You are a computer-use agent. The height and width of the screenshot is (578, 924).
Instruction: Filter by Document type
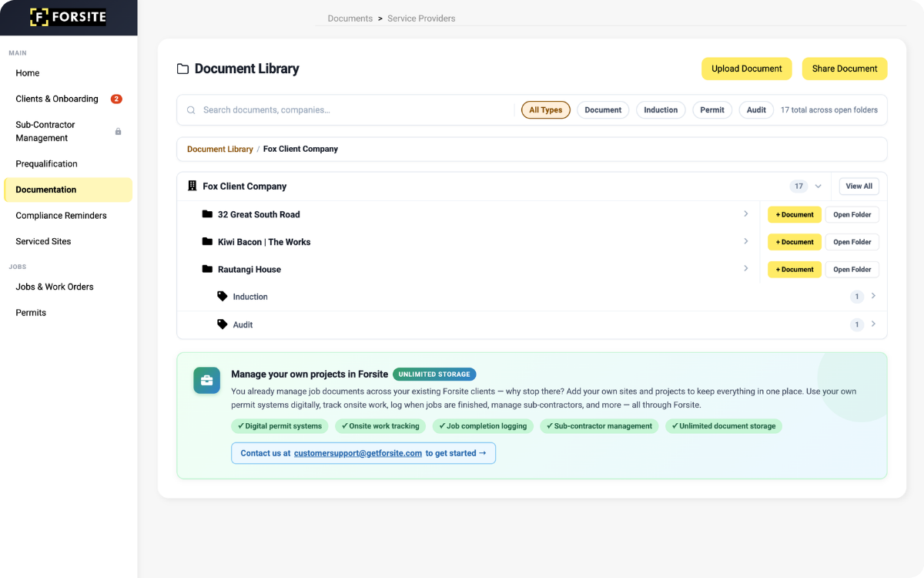pyautogui.click(x=603, y=110)
